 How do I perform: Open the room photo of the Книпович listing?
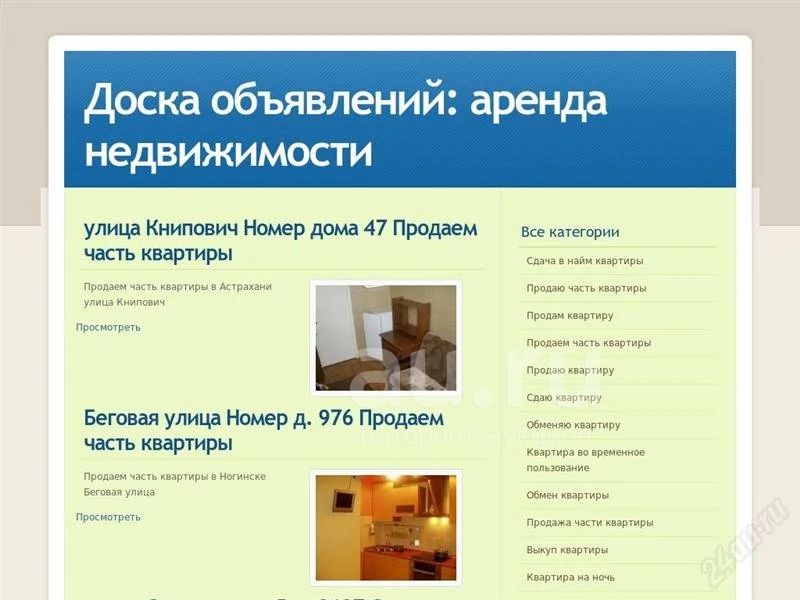tap(386, 338)
